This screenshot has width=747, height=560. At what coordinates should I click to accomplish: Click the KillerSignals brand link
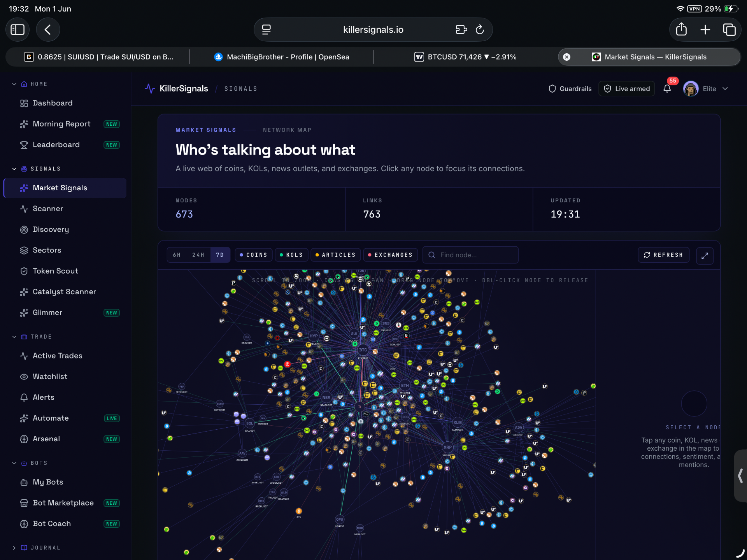(184, 89)
